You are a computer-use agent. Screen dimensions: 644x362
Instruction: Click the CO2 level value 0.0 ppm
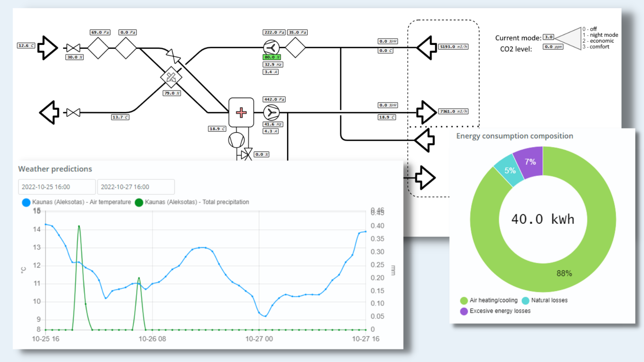(553, 47)
